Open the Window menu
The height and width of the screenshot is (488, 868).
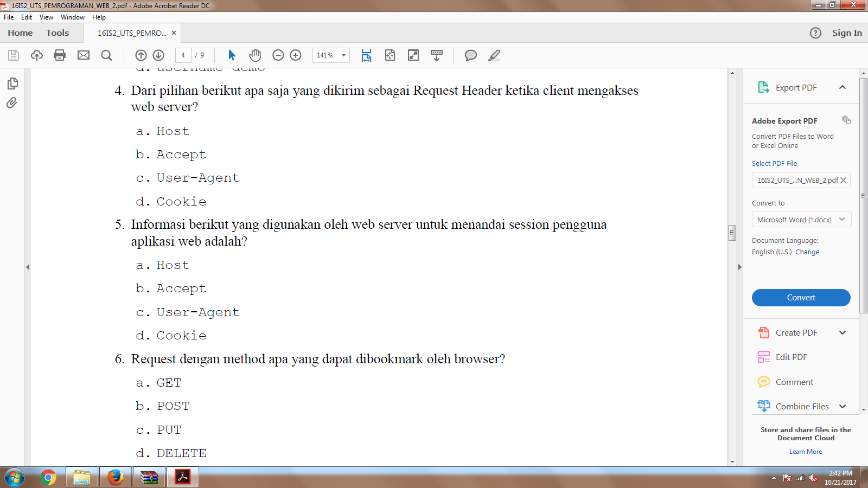[x=73, y=17]
